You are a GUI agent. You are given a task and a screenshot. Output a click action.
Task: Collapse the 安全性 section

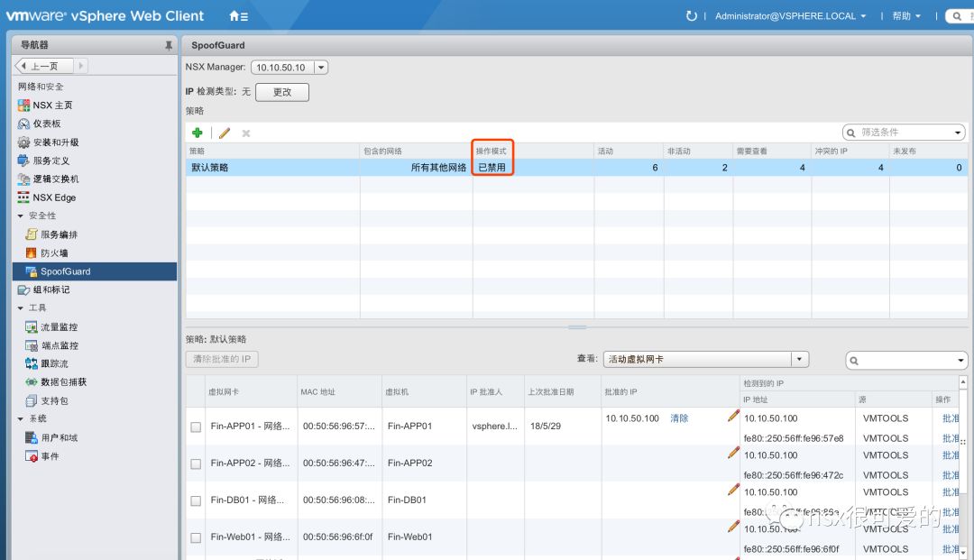(x=21, y=216)
